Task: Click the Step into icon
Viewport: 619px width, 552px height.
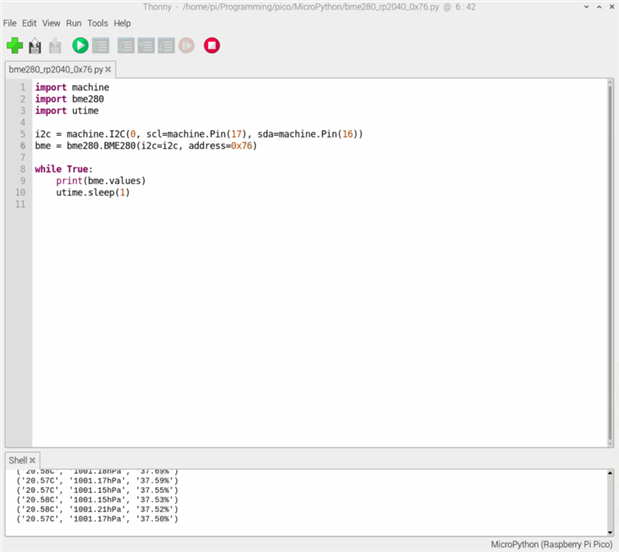Action: (146, 45)
